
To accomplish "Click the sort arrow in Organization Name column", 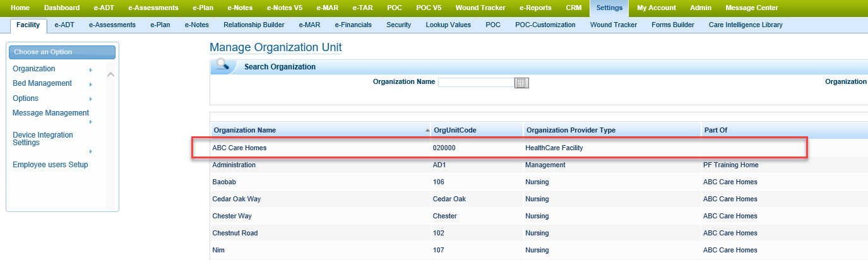I will (427, 130).
